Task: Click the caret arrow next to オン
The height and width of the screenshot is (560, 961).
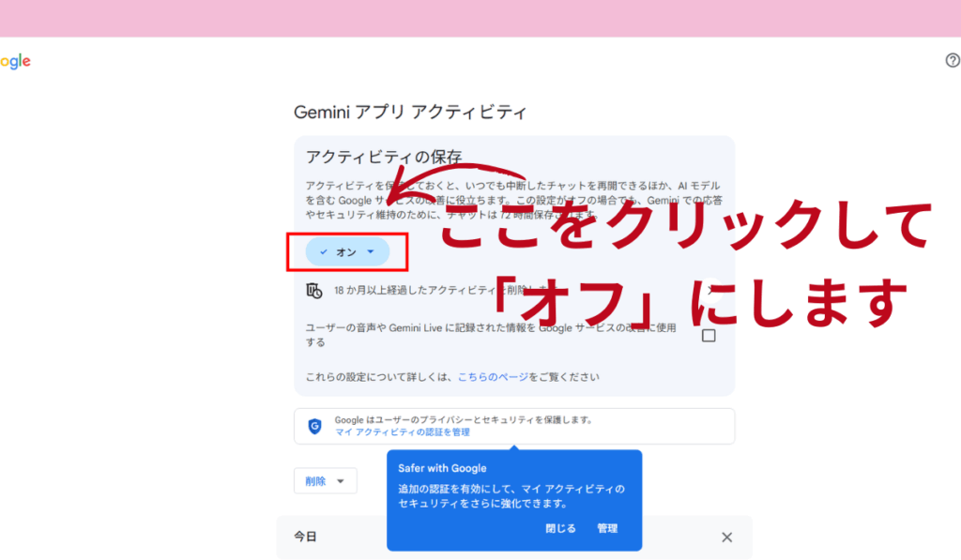Action: click(x=371, y=252)
